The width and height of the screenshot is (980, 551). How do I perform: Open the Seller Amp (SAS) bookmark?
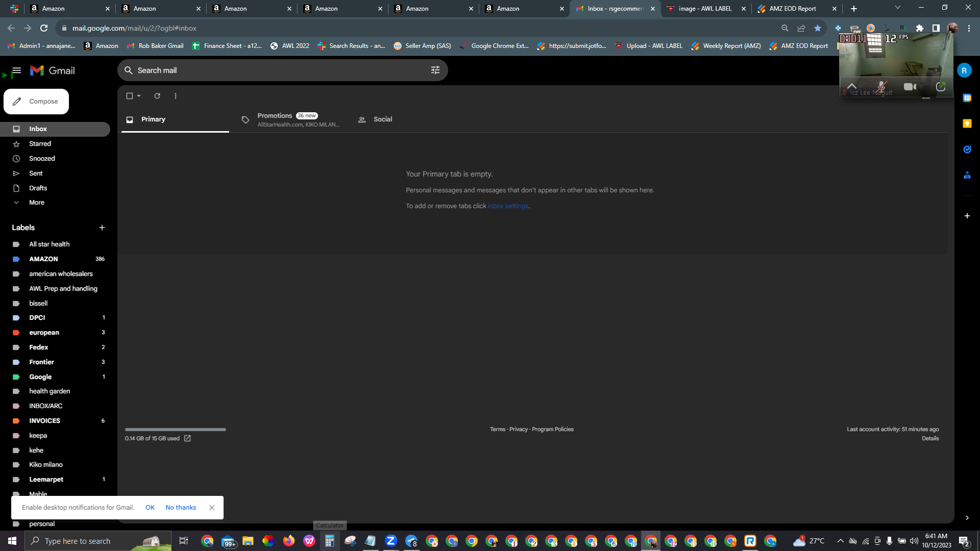pos(422,46)
